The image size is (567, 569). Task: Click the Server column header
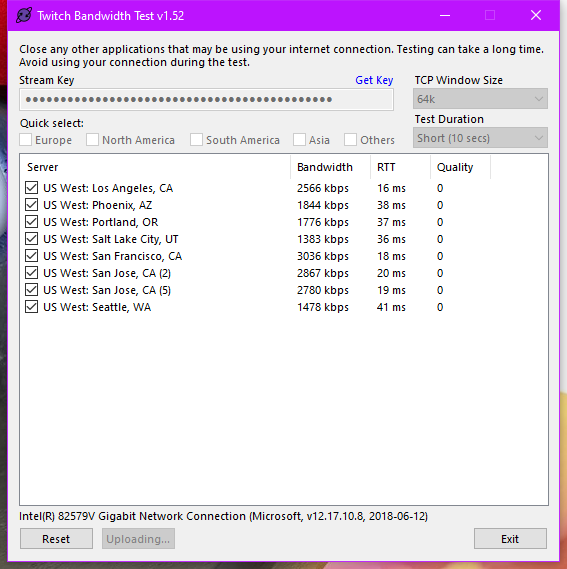155,167
